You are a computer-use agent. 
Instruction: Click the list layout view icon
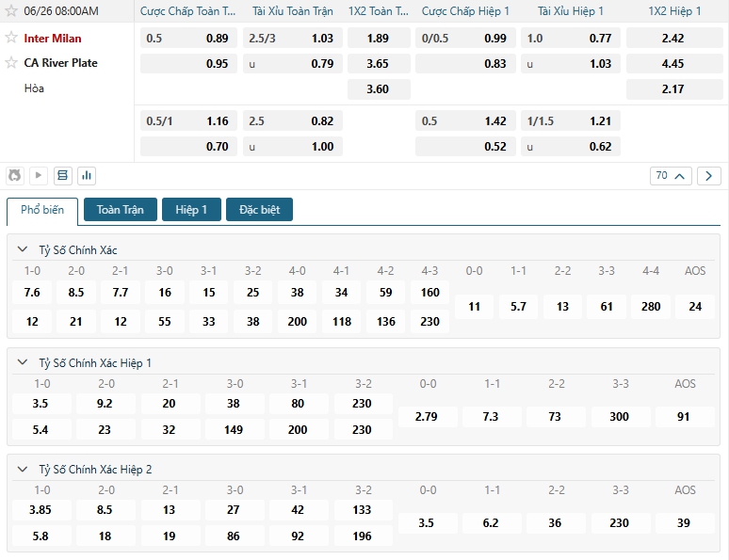(x=63, y=175)
